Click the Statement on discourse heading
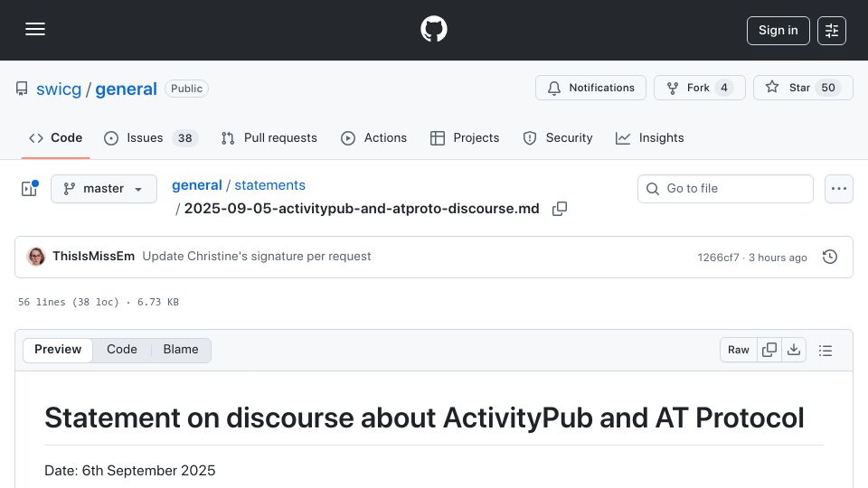The height and width of the screenshot is (488, 868). point(424,418)
